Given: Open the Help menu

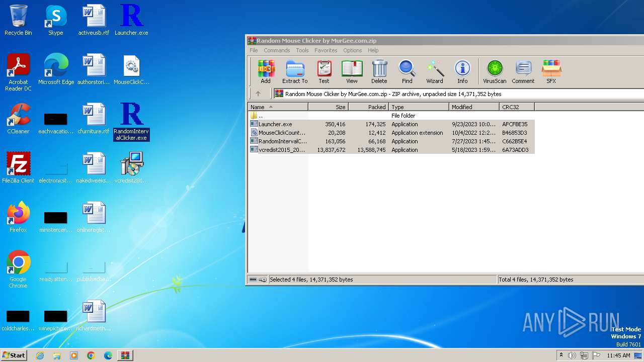Looking at the screenshot, I should coord(373,50).
